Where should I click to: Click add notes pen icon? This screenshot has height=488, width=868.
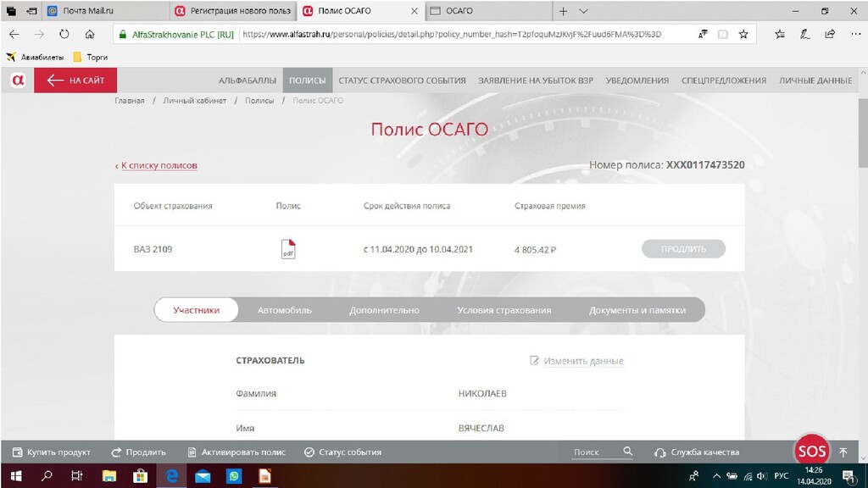(x=805, y=34)
